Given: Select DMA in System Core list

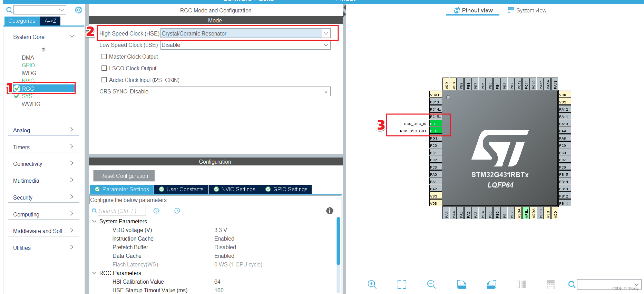Looking at the screenshot, I should click(x=28, y=58).
